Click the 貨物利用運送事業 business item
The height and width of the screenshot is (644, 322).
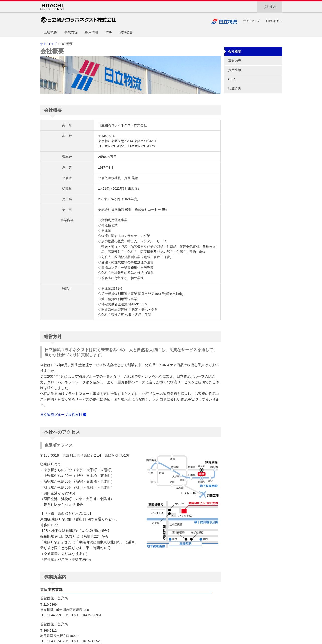click(x=113, y=220)
